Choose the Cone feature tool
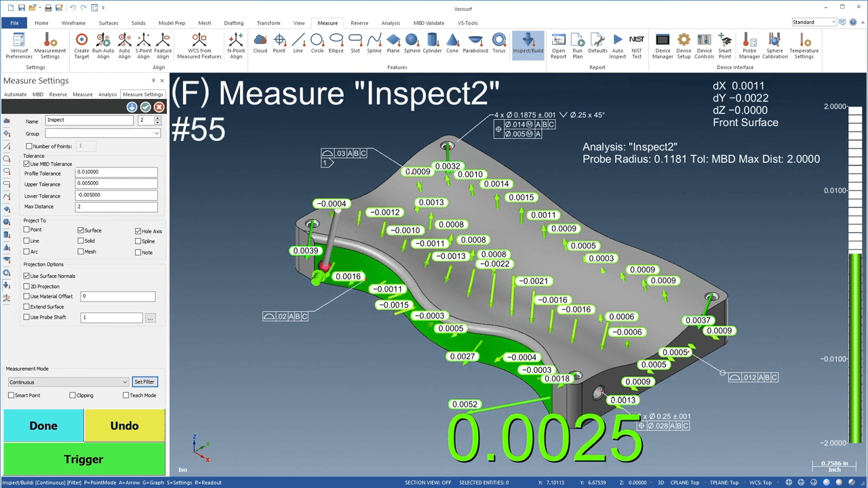Image resolution: width=868 pixels, height=488 pixels. pyautogui.click(x=452, y=43)
